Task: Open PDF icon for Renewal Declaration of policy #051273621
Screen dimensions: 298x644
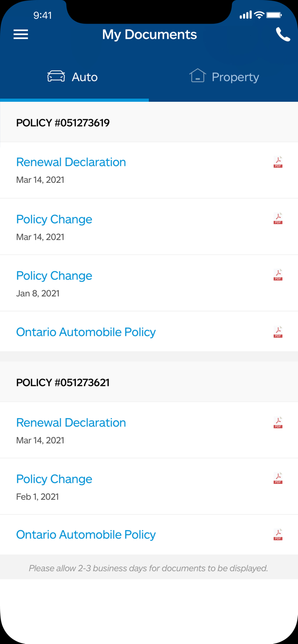Action: coord(278,422)
